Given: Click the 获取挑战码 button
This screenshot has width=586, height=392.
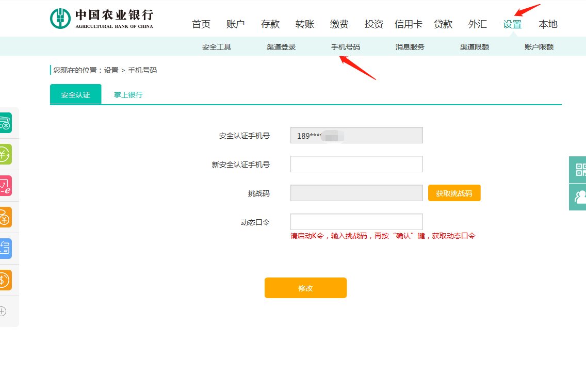Looking at the screenshot, I should tap(454, 192).
